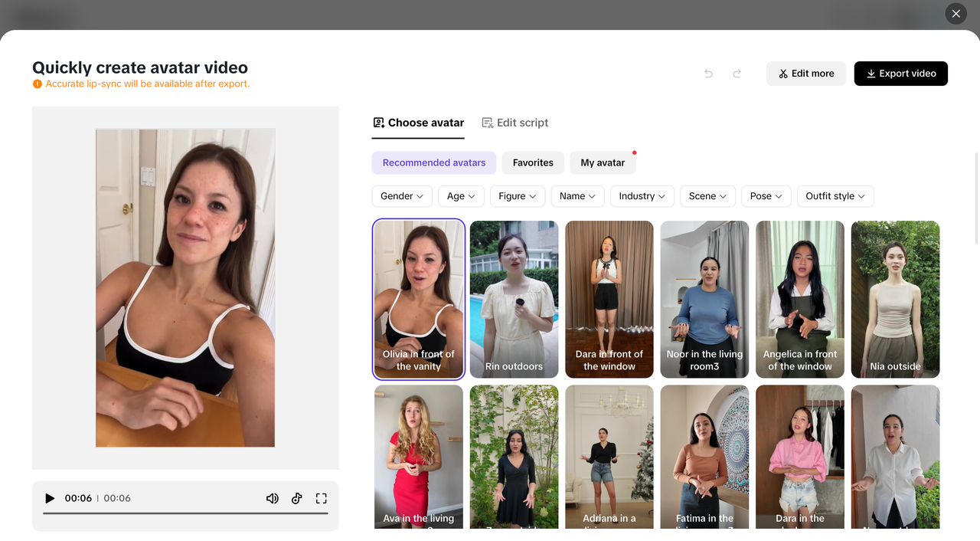Click the TikTok share icon
Screen dimensions: 980x541
(x=296, y=498)
